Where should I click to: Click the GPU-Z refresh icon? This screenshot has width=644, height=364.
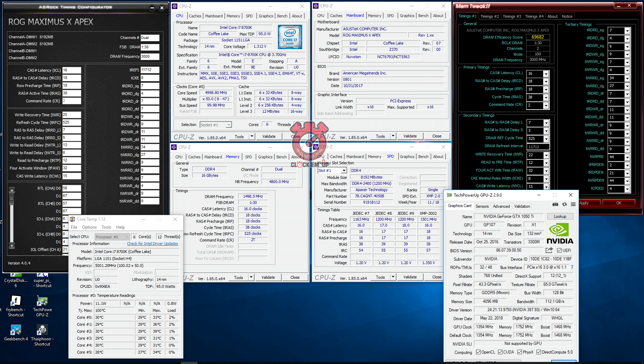coord(564,205)
